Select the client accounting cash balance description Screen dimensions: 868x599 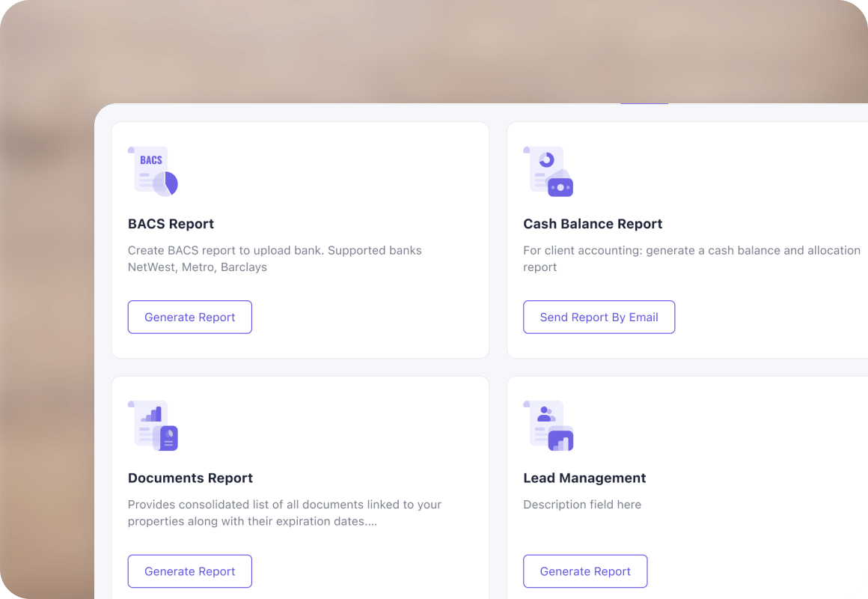coord(692,259)
